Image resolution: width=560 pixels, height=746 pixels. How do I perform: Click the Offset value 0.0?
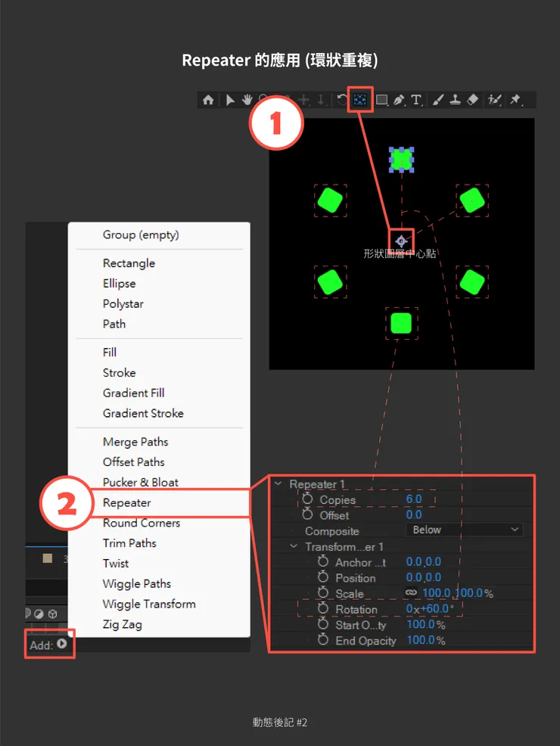point(414,514)
